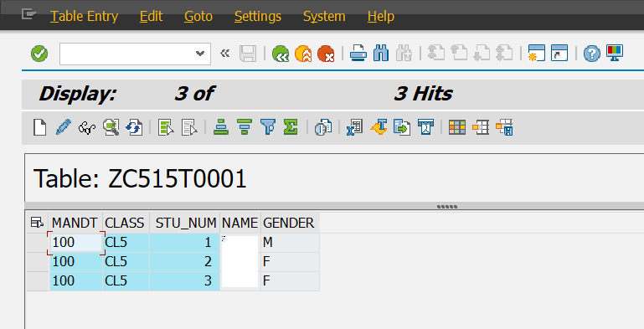The height and width of the screenshot is (329, 644).
Task: Click the 'Table: ZC515T0001' heading text
Action: (140, 178)
